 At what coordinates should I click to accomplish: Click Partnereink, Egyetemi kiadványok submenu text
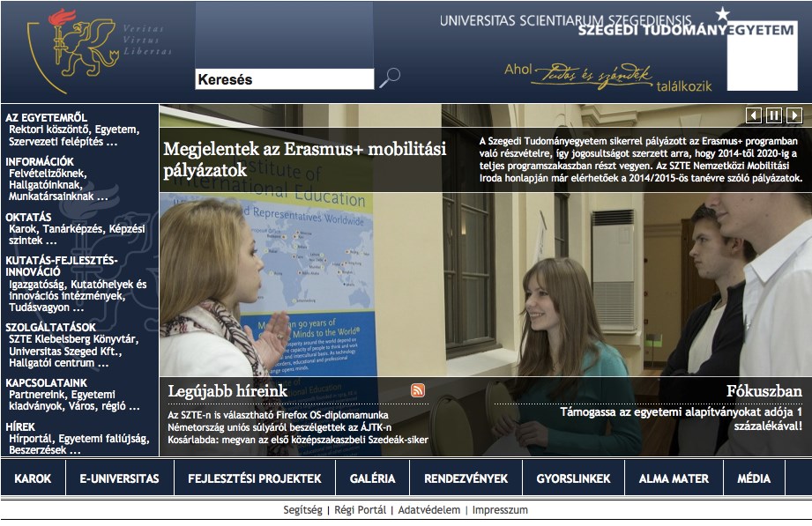click(x=74, y=400)
